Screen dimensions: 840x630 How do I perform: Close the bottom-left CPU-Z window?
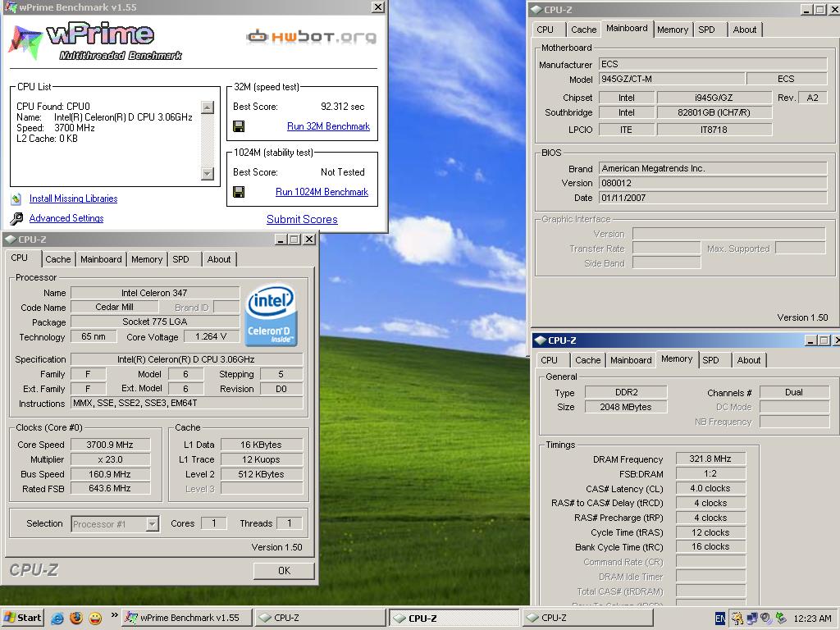(x=309, y=240)
